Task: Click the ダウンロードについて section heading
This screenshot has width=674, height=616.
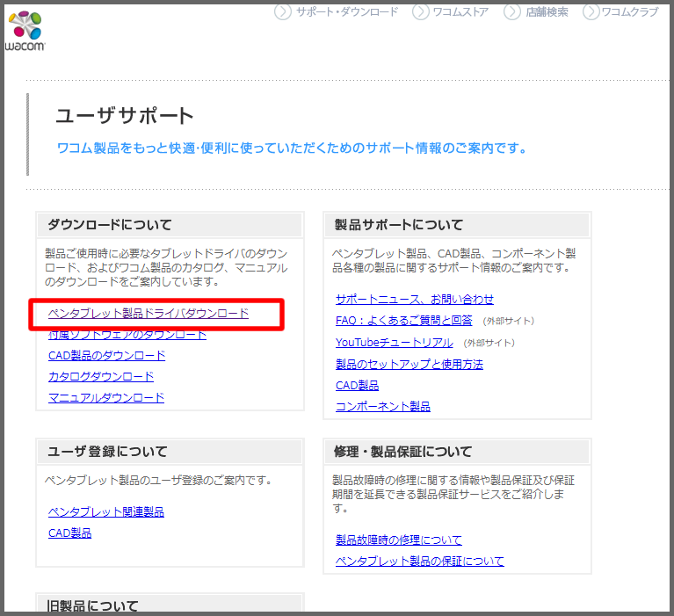Action: (x=110, y=224)
